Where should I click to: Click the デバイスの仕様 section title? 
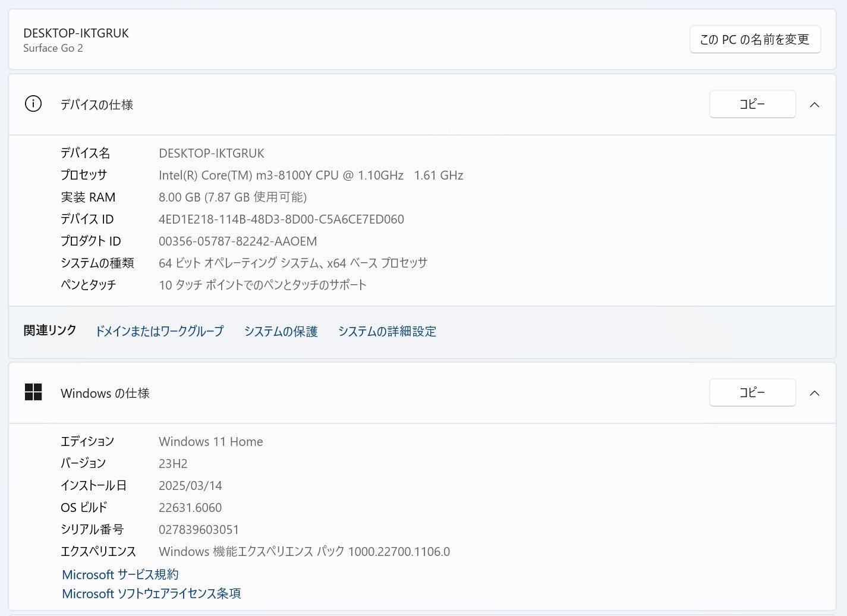coord(97,105)
